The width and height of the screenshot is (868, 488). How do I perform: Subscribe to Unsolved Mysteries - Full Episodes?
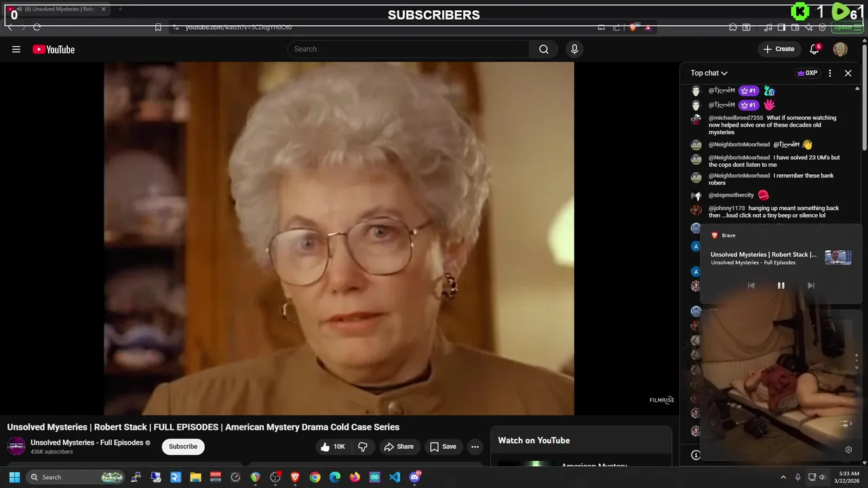(183, 447)
